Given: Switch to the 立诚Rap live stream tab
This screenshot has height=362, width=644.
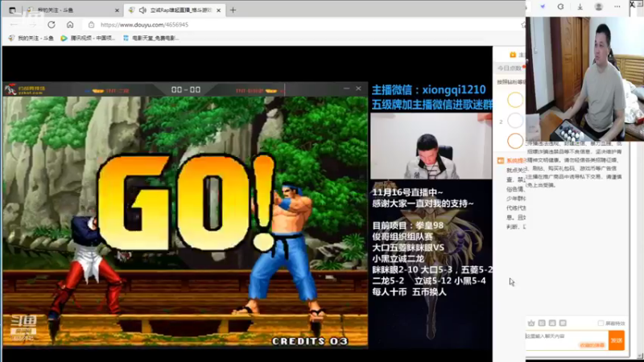Looking at the screenshot, I should [x=175, y=10].
